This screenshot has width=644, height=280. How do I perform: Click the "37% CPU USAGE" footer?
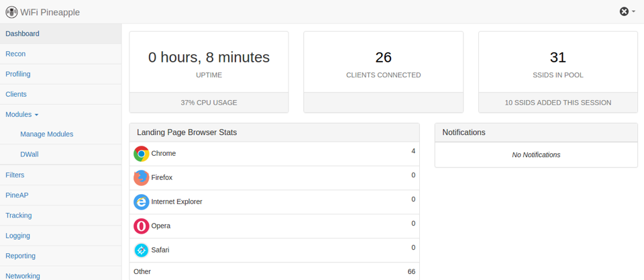point(209,102)
